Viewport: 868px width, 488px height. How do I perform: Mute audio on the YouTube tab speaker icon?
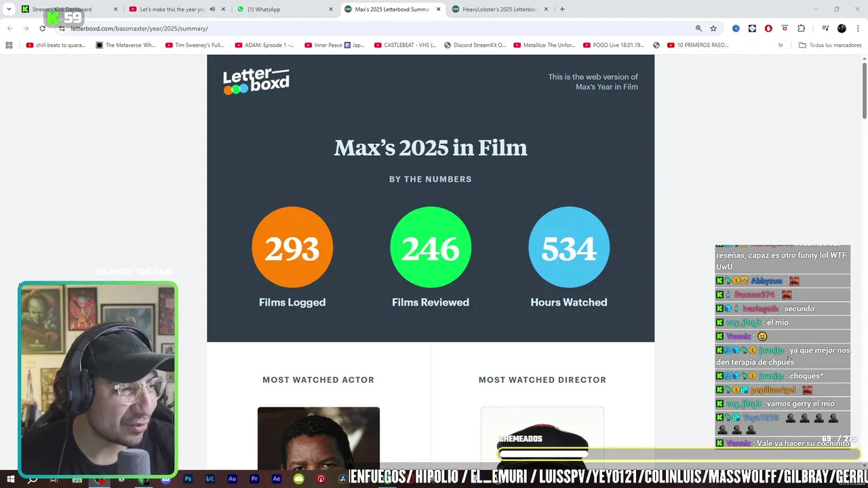pos(212,9)
